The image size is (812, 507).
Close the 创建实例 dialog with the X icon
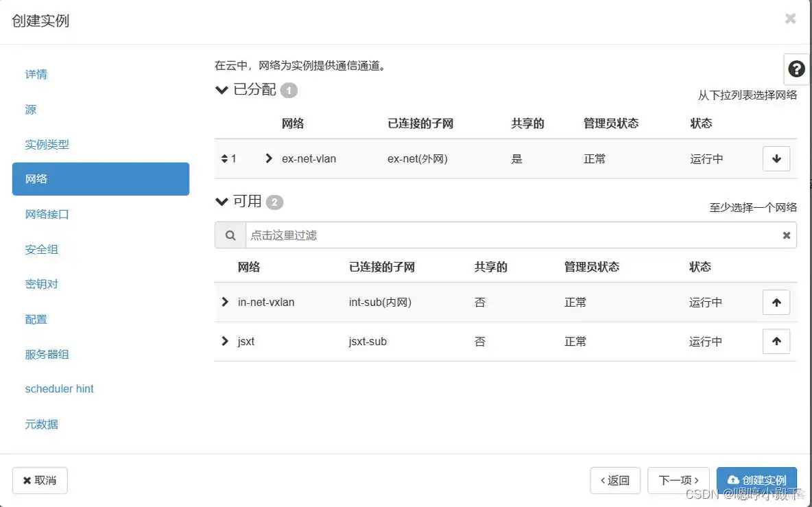click(790, 19)
